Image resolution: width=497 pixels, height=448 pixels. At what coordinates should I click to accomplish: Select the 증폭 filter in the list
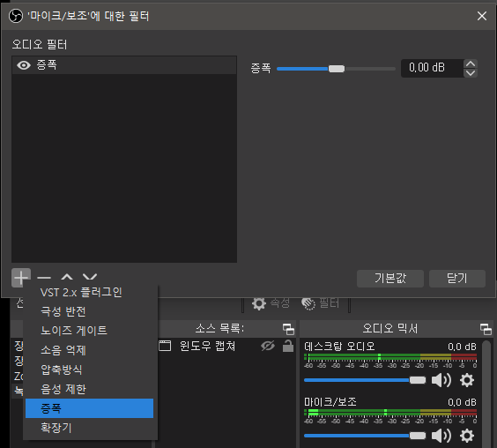124,65
